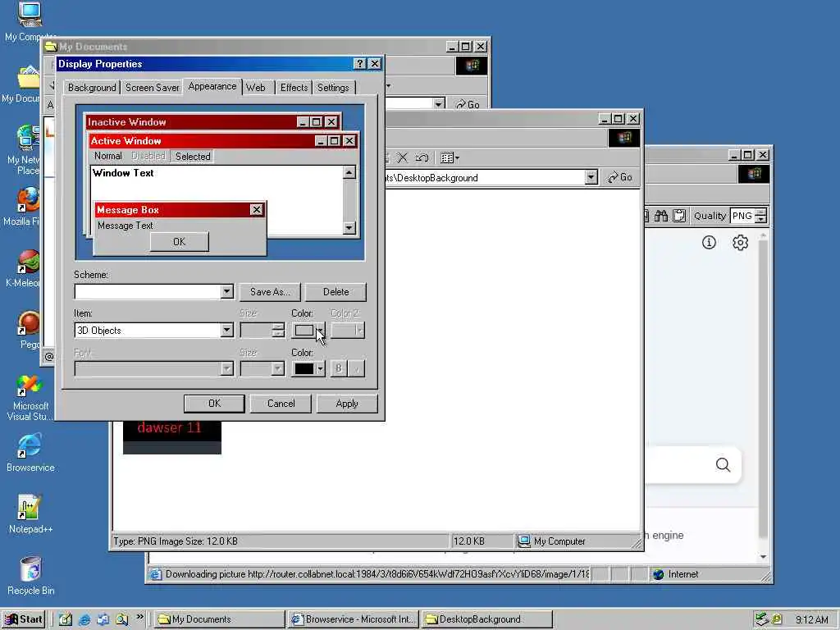Click the Save As... button
Screen dimensions: 840x630
[x=270, y=292]
